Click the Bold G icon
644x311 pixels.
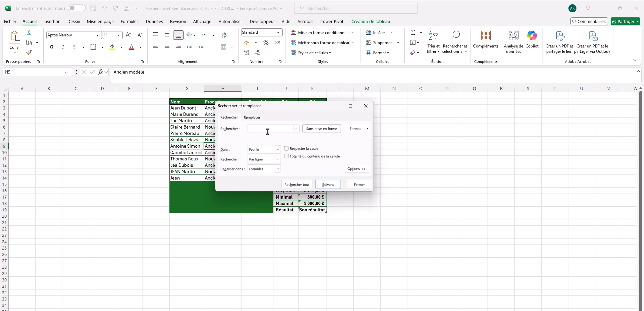pyautogui.click(x=51, y=47)
